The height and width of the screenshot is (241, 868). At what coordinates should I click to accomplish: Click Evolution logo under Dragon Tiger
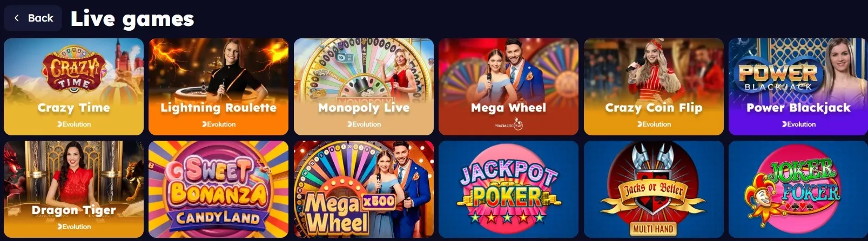74,226
